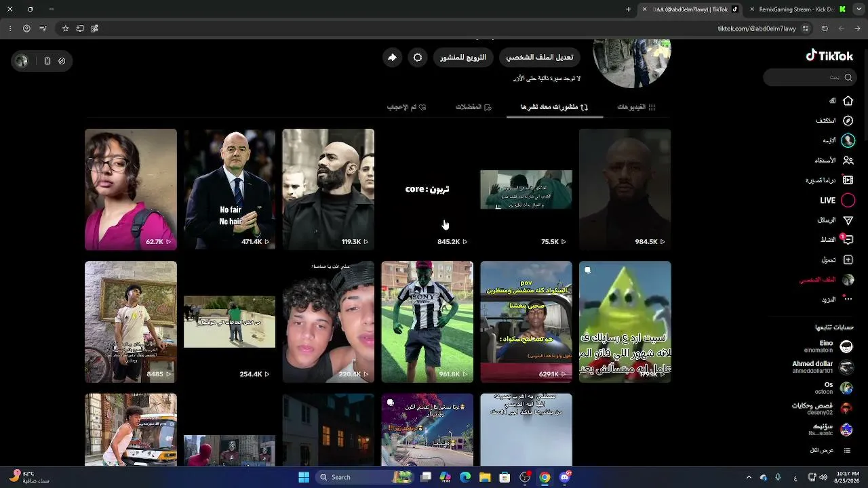Image resolution: width=868 pixels, height=488 pixels.
Task: Open الملف الشخصي profile in sidebar
Action: (x=827, y=280)
